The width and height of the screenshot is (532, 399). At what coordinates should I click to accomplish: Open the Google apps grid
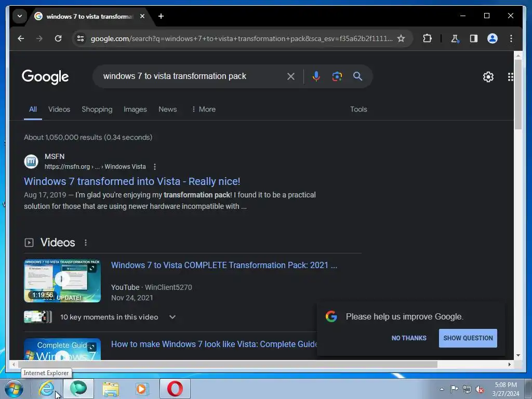tap(510, 77)
